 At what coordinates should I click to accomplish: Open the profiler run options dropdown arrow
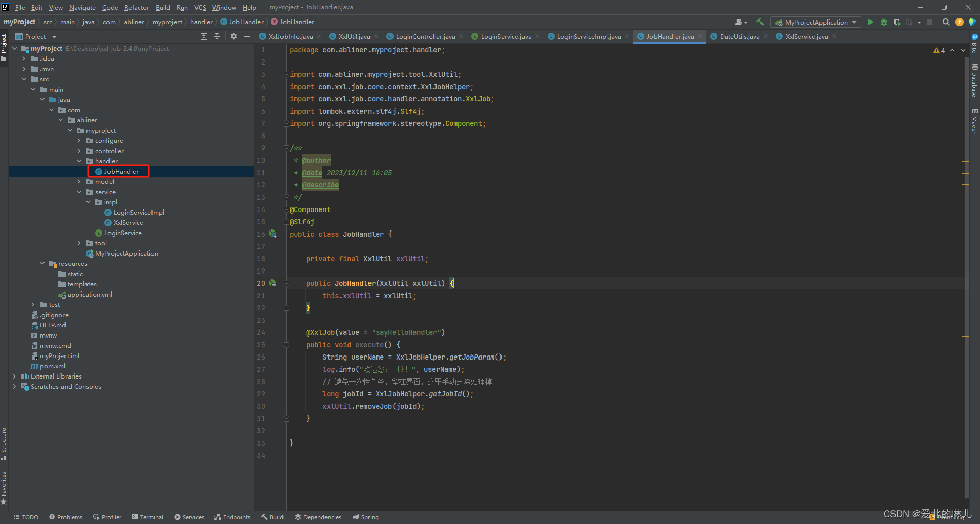pos(919,22)
